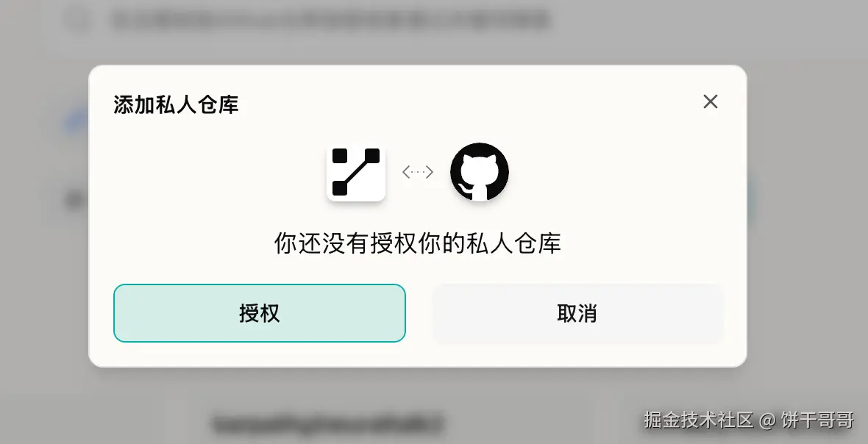This screenshot has height=444, width=868.
Task: Click the blurred teal element at dialog's right edge
Action: click(751, 201)
